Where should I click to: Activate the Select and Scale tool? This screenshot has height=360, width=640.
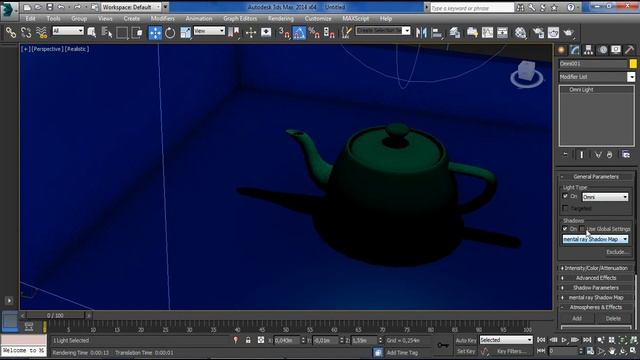185,33
